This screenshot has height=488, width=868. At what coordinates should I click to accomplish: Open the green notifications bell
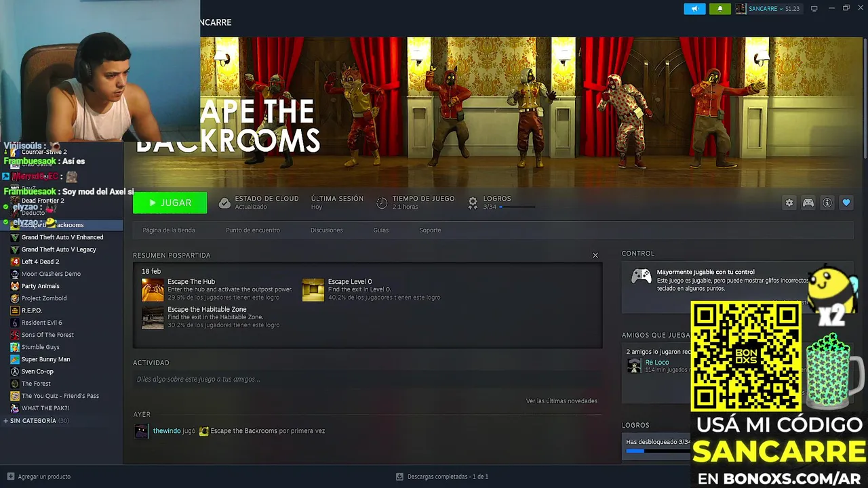pyautogui.click(x=720, y=9)
